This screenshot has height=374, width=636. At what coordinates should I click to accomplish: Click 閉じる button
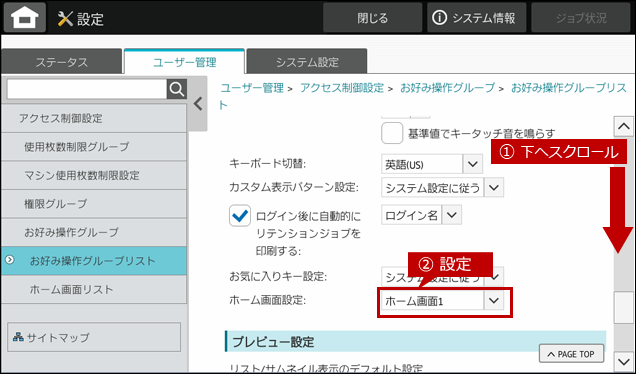tap(372, 18)
